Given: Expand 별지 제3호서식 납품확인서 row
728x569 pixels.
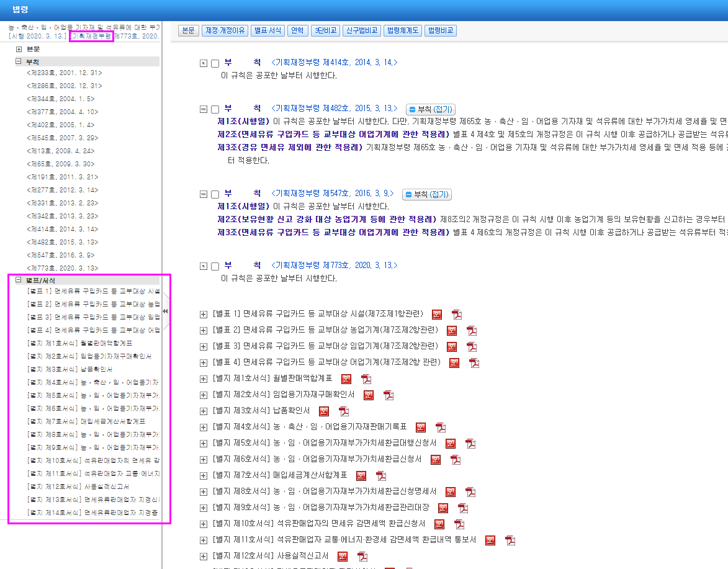Looking at the screenshot, I should pos(204,411).
